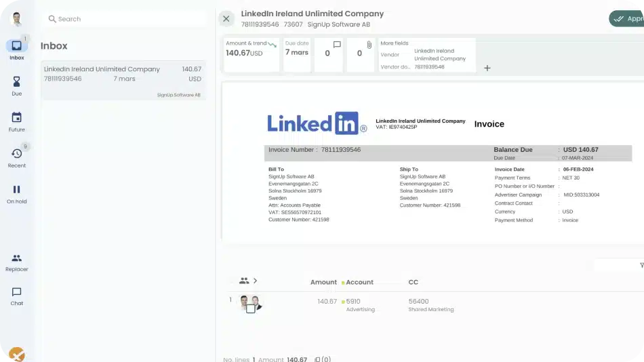Click the LinkedIn logo in invoice
This screenshot has width=644, height=362.
[317, 123]
